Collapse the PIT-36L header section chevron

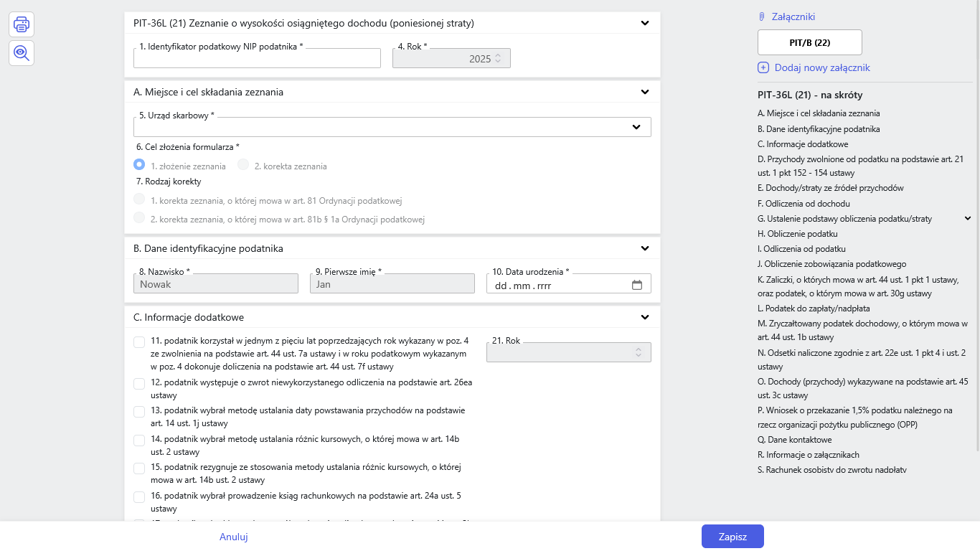(x=645, y=23)
